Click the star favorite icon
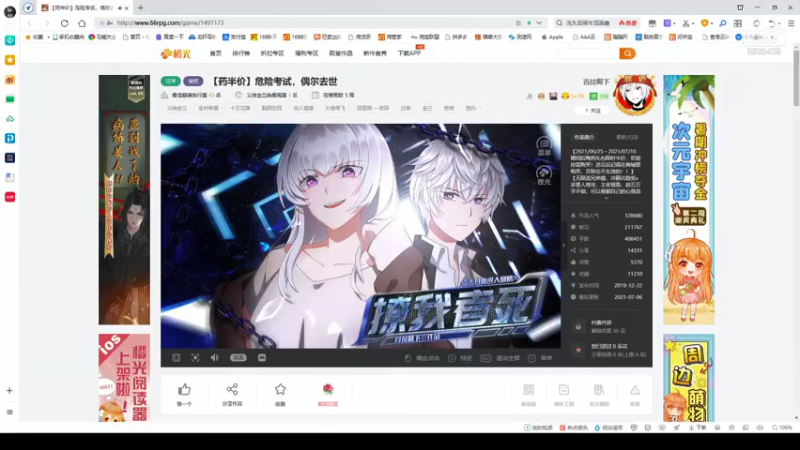Viewport: 800px width, 450px height. click(280, 389)
